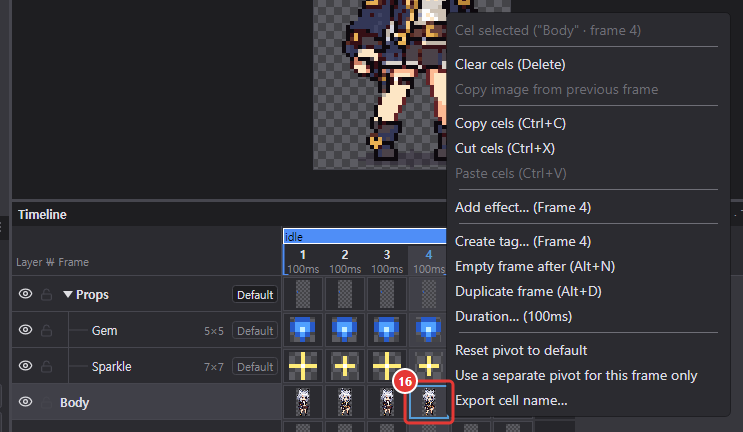Screen dimensions: 743x432
Task: Lock the Sparkle layer
Action: [x=46, y=366]
